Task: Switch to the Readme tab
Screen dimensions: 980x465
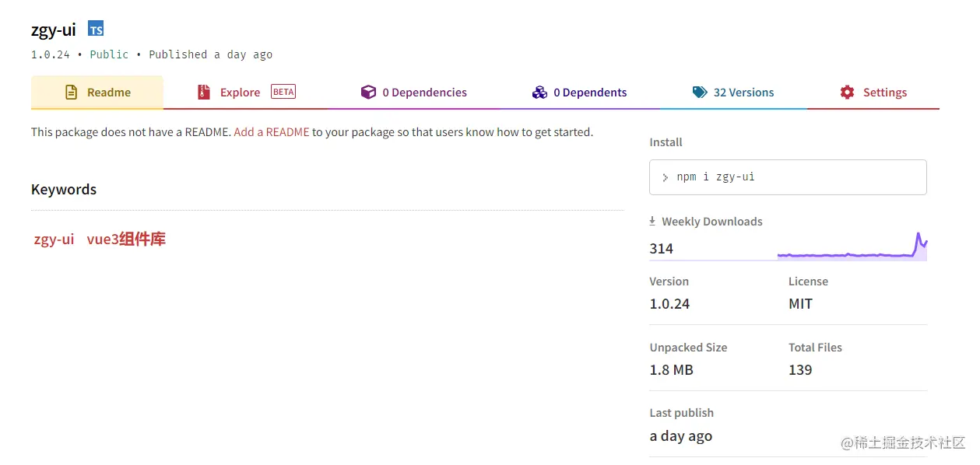Action: tap(109, 93)
